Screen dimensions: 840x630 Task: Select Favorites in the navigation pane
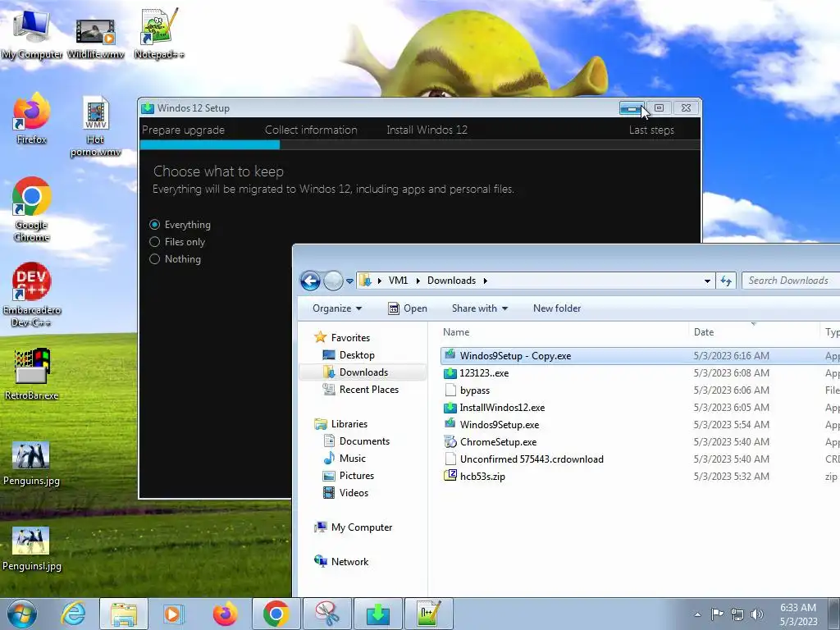tap(343, 337)
